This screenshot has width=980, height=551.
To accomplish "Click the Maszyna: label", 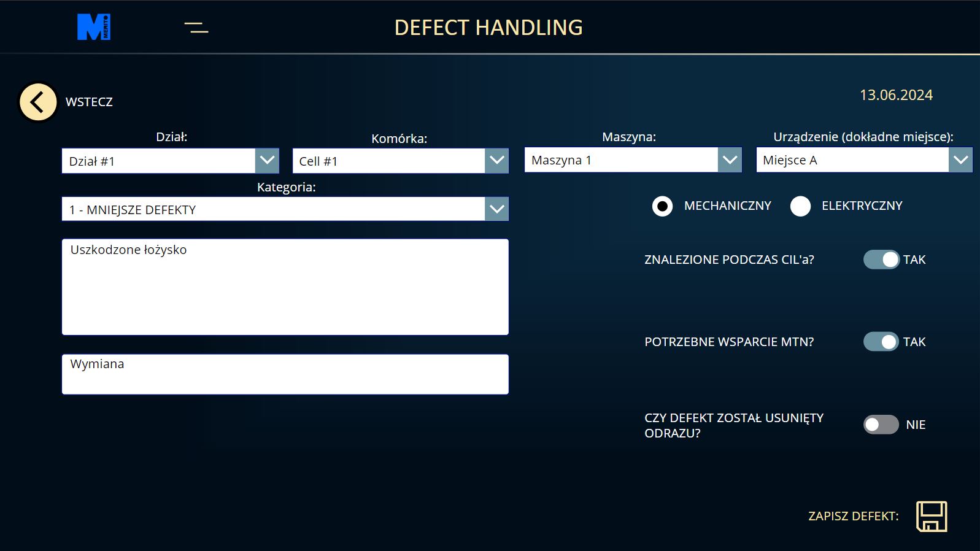I will point(629,137).
